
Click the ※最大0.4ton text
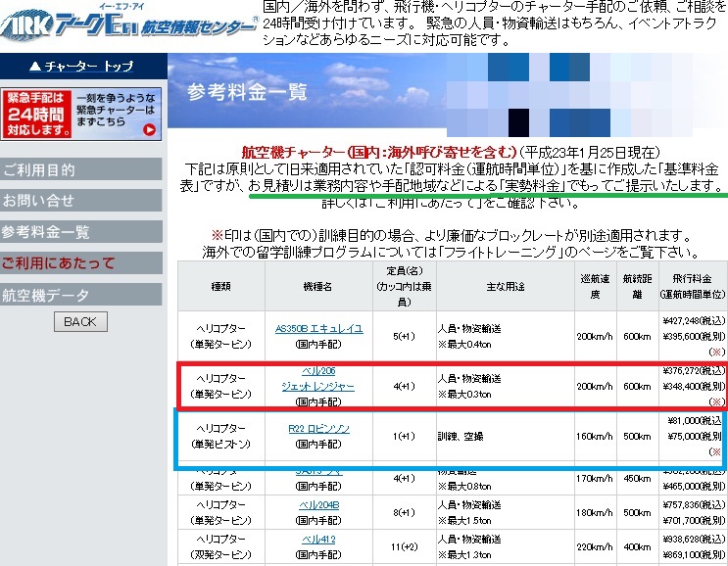[464, 345]
